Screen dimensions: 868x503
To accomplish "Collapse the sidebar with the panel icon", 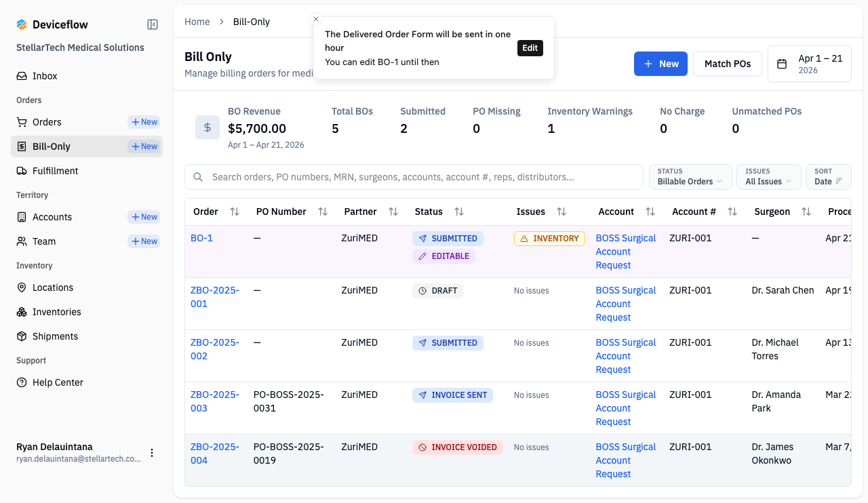I will [153, 24].
